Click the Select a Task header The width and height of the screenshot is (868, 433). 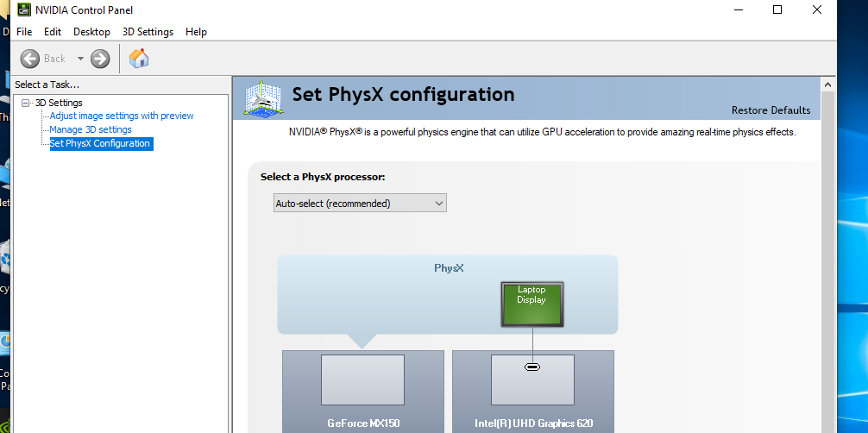point(47,85)
